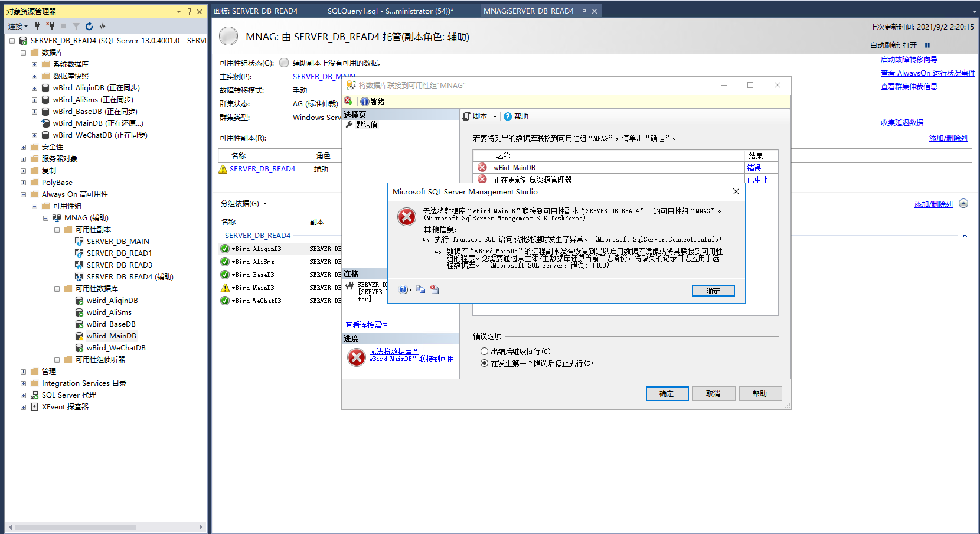Click 确定 in the join database dialog
980x534 pixels.
coord(667,394)
